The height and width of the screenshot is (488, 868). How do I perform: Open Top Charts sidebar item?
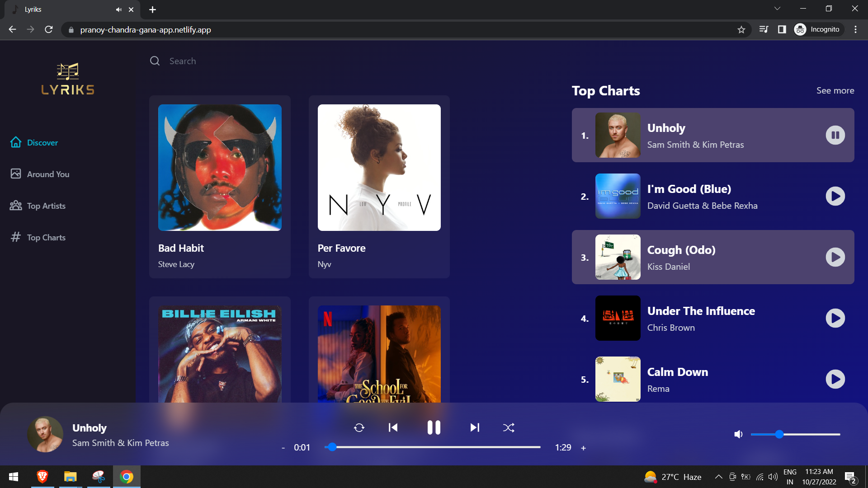point(46,237)
